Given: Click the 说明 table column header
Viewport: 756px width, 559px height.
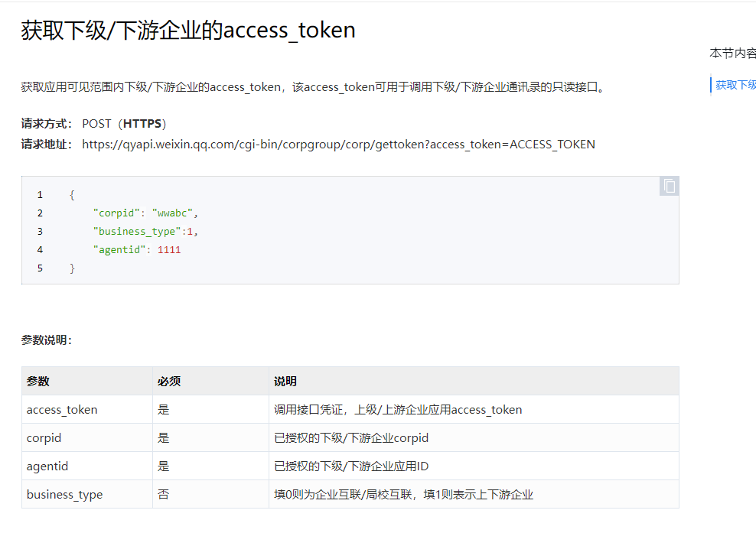Looking at the screenshot, I should [283, 381].
